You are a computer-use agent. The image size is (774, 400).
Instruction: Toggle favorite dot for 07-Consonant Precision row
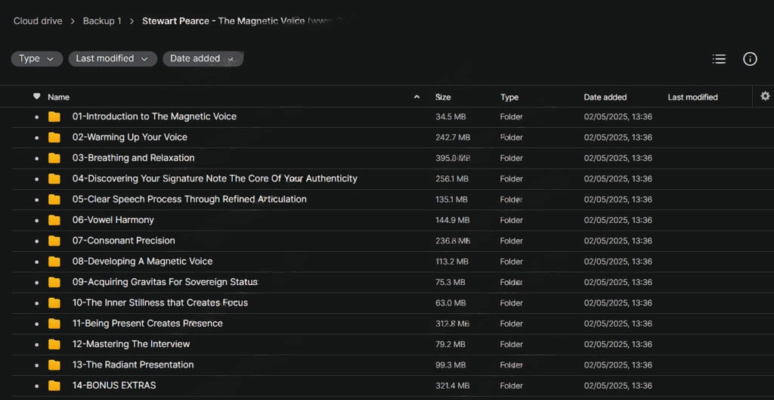click(37, 241)
